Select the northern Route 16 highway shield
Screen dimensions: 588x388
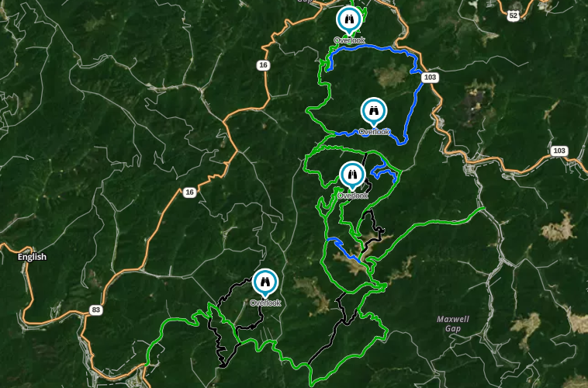(263, 65)
